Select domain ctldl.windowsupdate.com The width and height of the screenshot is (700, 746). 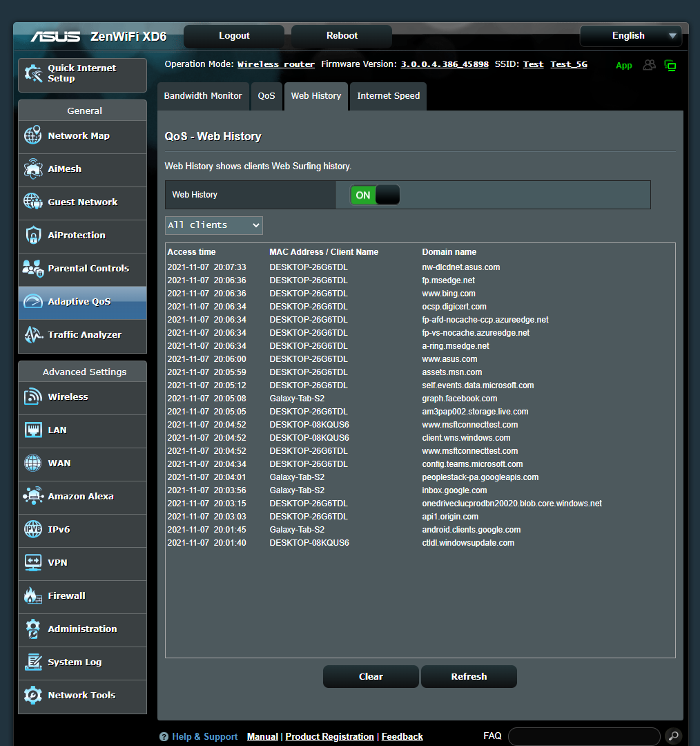468,542
